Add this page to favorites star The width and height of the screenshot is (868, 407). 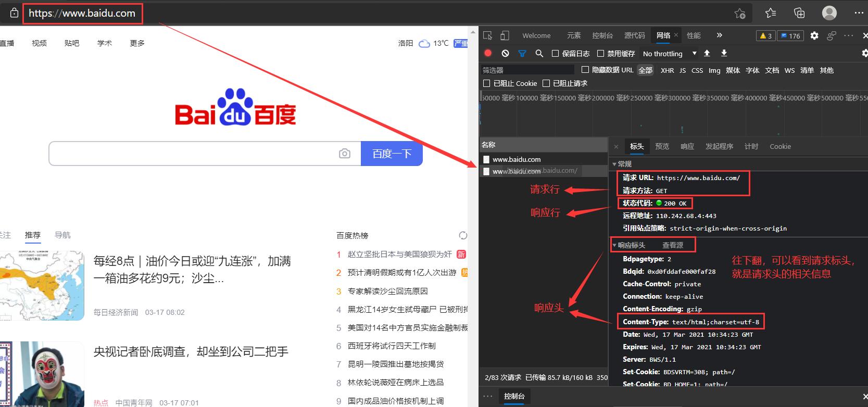click(739, 14)
